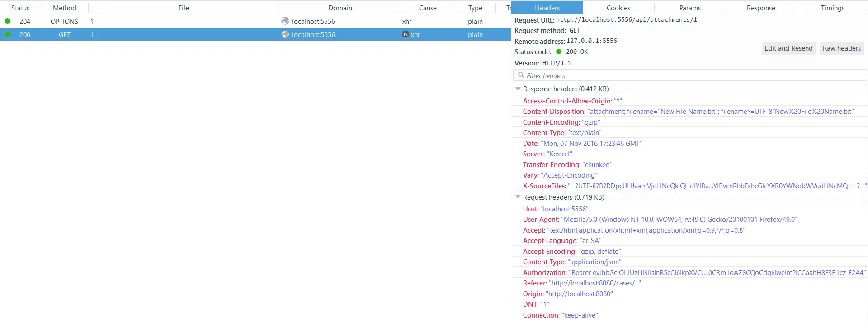Click the JS badge icon beside xhr cause
The width and height of the screenshot is (868, 327).
point(406,35)
